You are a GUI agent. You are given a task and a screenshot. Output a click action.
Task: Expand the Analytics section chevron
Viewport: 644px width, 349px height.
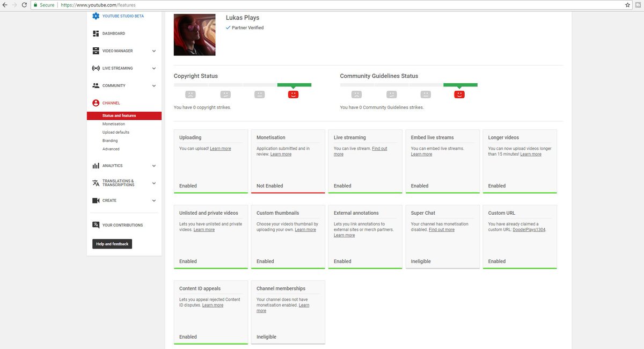(153, 166)
